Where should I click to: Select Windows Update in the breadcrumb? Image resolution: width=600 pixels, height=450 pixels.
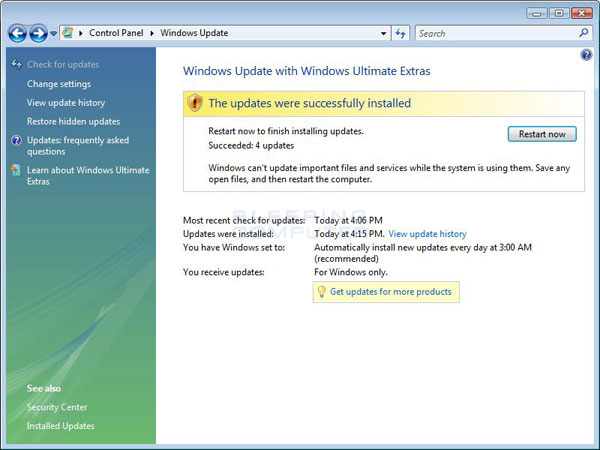[x=194, y=33]
